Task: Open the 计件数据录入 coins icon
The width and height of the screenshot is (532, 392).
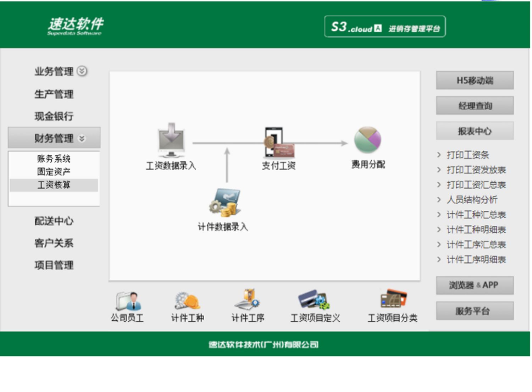Action: point(224,203)
